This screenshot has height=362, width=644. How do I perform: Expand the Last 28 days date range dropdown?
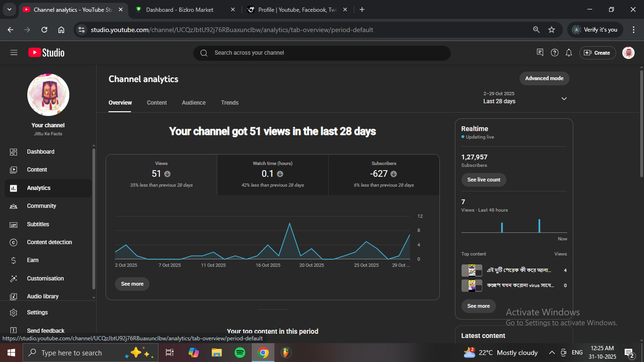click(564, 99)
